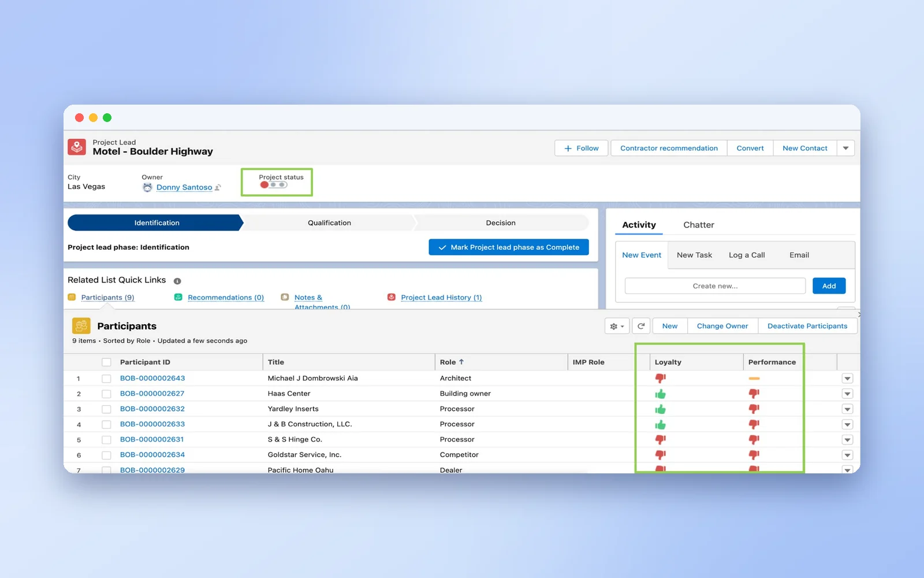Click the Notes & Attachments quick link icon
Screen dimensions: 924x578
click(x=285, y=297)
